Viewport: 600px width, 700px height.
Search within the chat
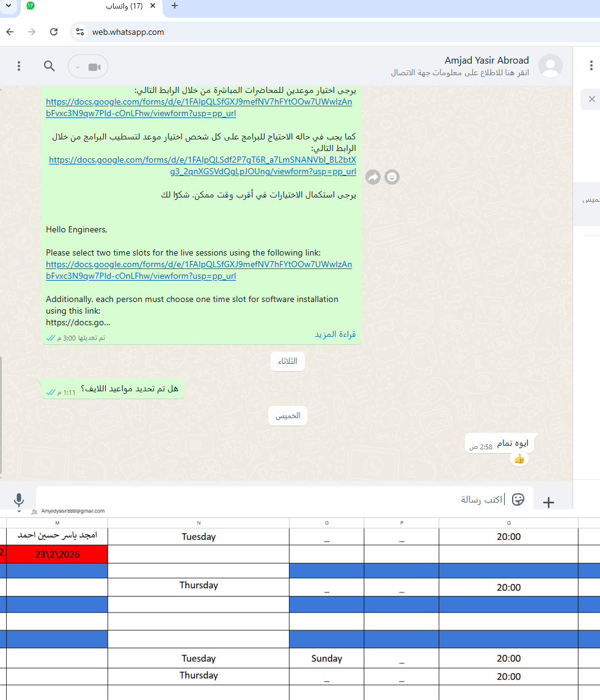pos(49,66)
